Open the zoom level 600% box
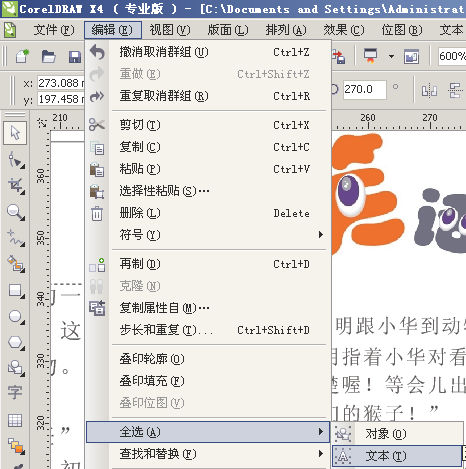 452,56
